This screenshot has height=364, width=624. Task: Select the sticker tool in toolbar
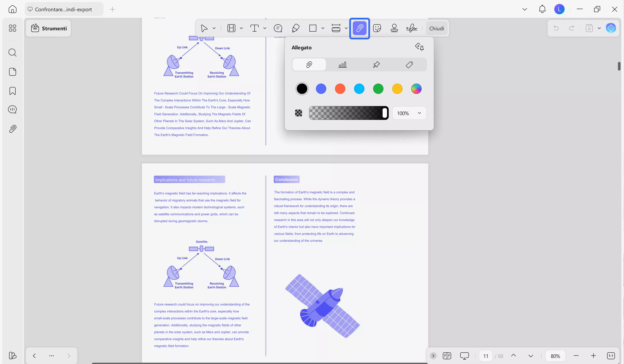(x=377, y=28)
